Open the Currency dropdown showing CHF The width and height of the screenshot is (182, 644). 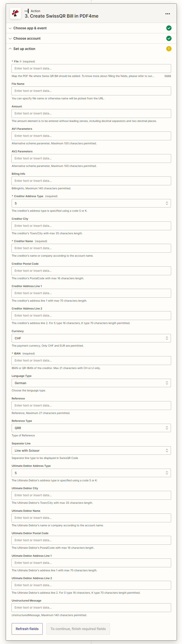click(91, 338)
